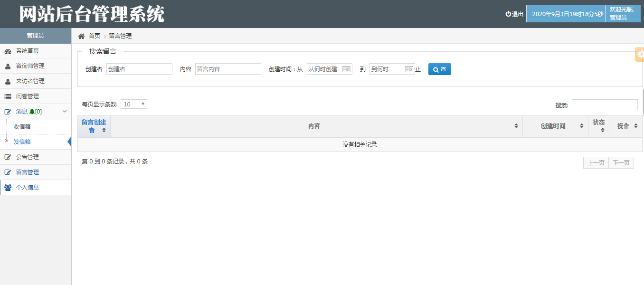644x285 pixels.
Task: Open the calendar picker for 从何时创建
Action: pyautogui.click(x=347, y=69)
